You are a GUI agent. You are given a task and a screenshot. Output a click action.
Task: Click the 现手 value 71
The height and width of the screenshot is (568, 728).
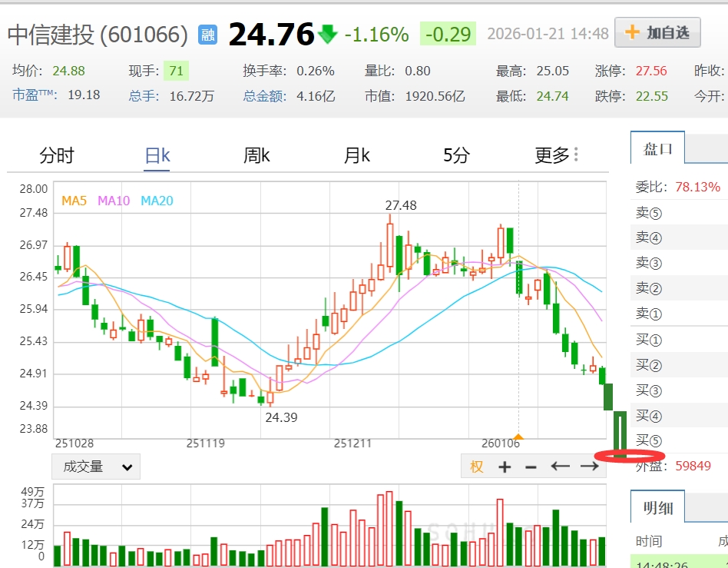pos(176,71)
